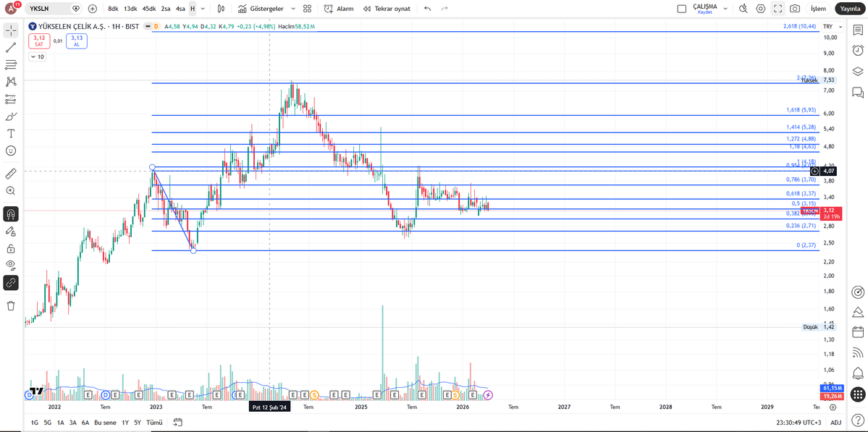Toggle magnet mode
Viewport: 868px width, 432px height.
(x=11, y=214)
